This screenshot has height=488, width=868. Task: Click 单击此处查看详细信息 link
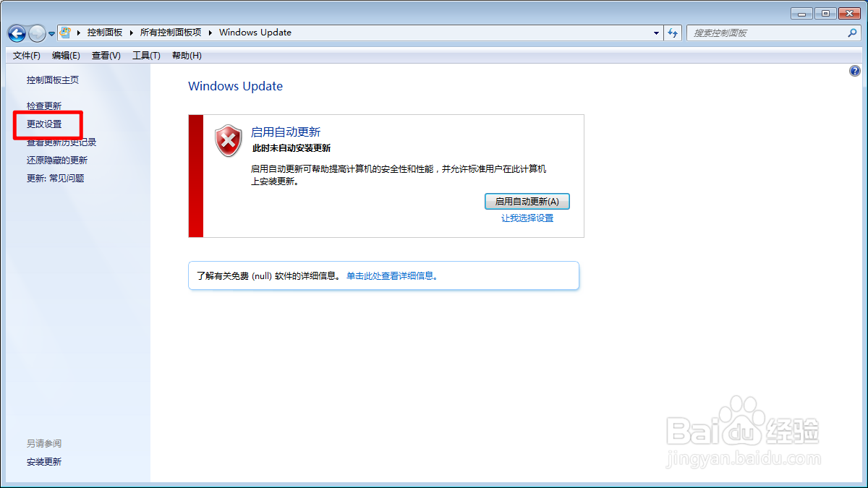point(393,276)
